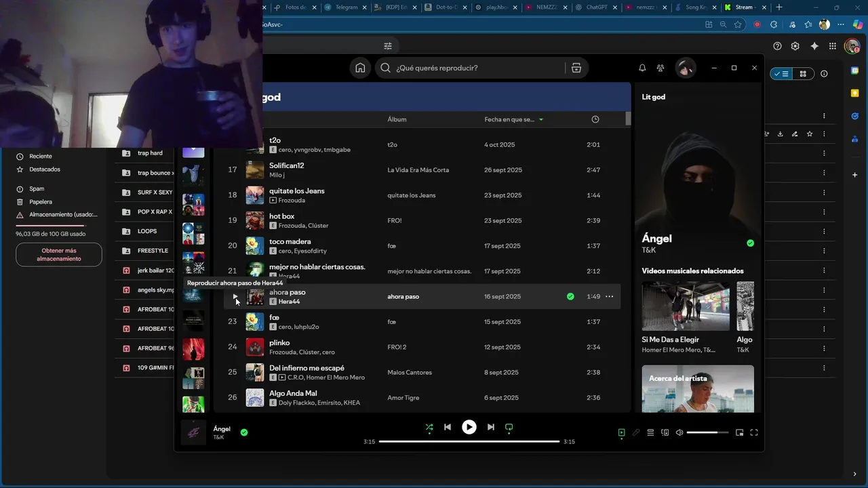Open Spotify Home via house icon
The height and width of the screenshot is (488, 868).
coord(360,68)
